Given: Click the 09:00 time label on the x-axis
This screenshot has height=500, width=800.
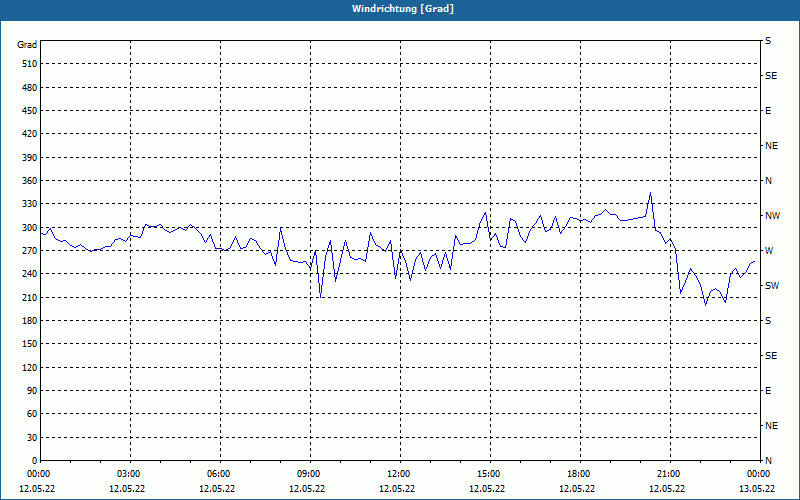Looking at the screenshot, I should [x=308, y=474].
